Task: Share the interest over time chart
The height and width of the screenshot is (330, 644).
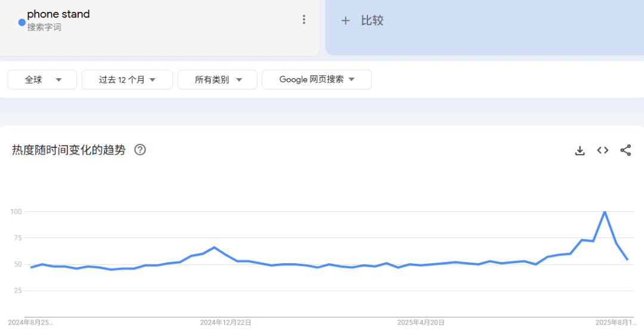Action: [x=626, y=150]
